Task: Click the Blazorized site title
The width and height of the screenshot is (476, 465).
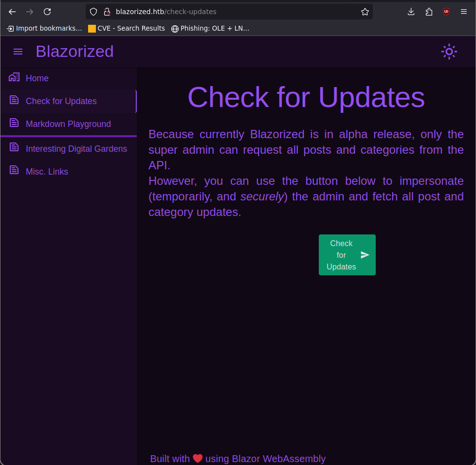Action: tap(74, 52)
